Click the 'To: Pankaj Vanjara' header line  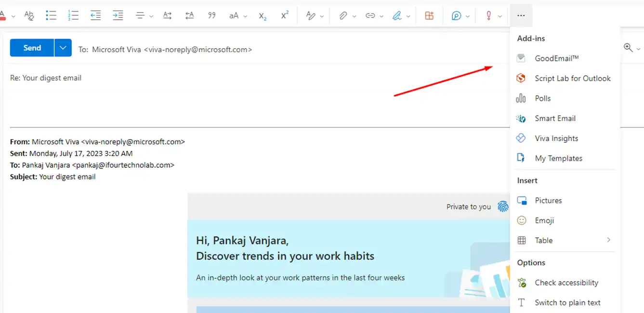[92, 165]
